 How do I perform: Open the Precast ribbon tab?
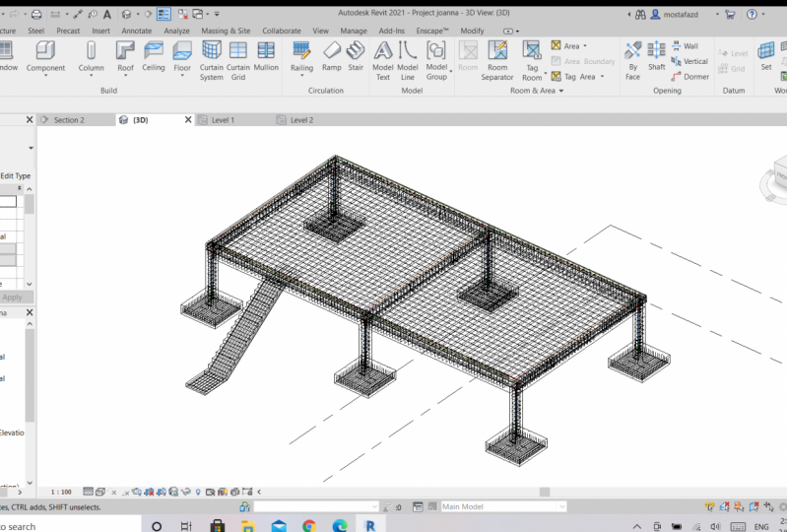coord(68,31)
